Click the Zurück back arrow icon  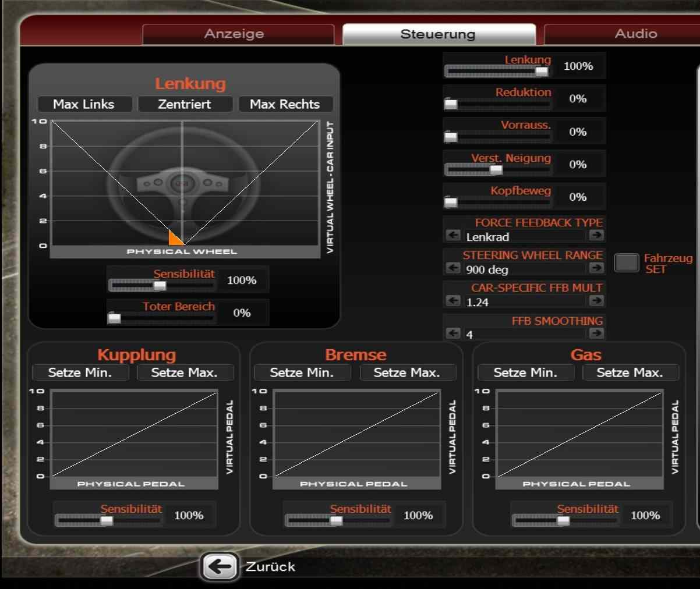[x=220, y=566]
